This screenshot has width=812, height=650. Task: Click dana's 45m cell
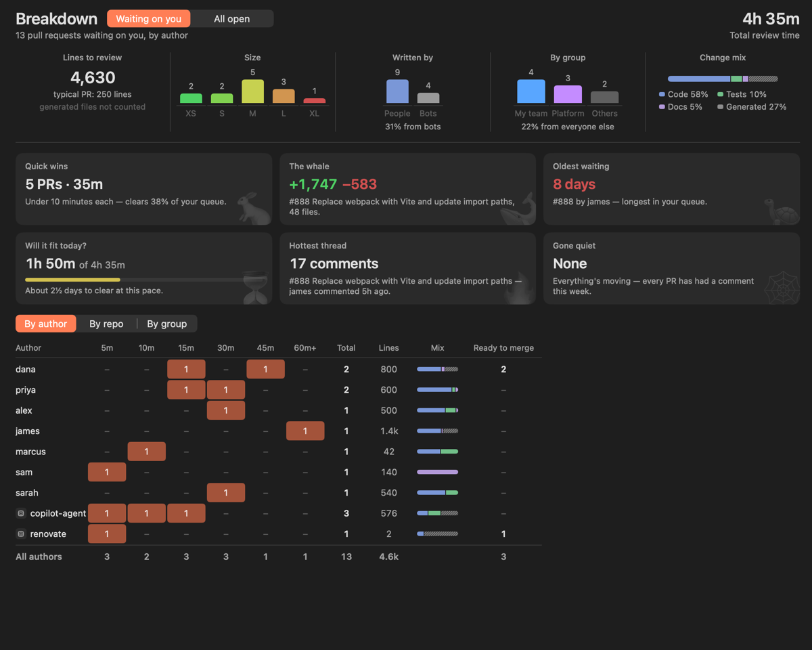(x=265, y=369)
